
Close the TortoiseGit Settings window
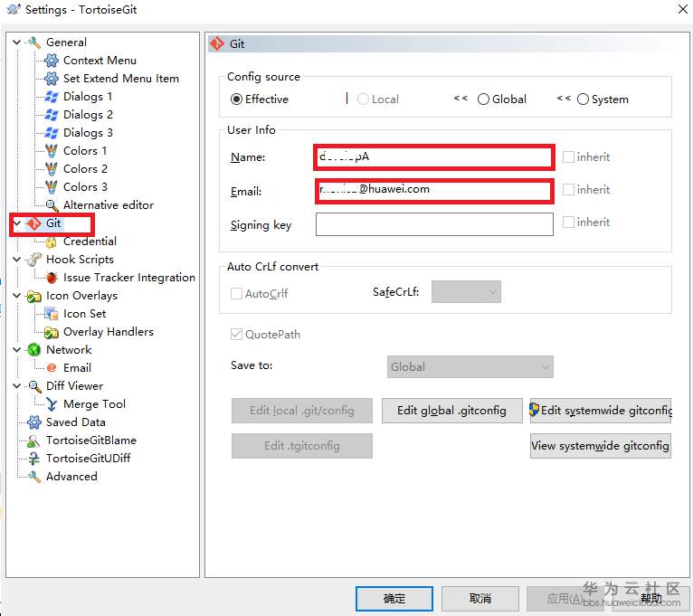click(x=683, y=9)
